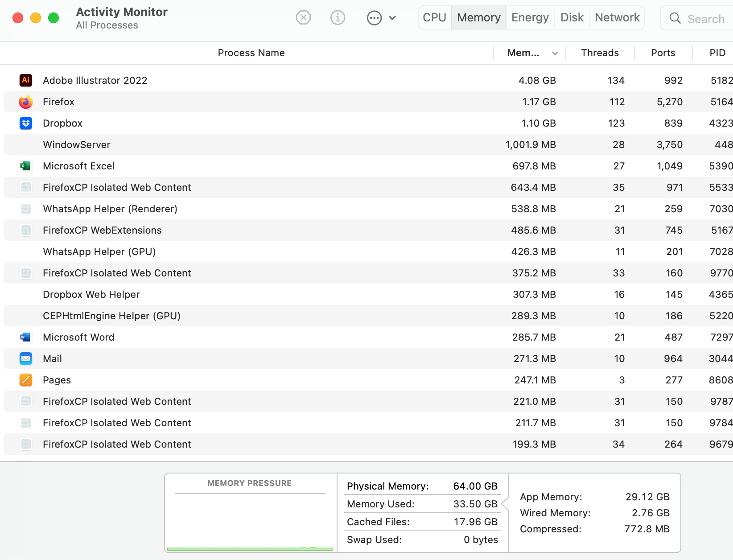Click thread count 134 for Illustrator
Image resolution: width=733 pixels, height=560 pixels.
coord(616,80)
